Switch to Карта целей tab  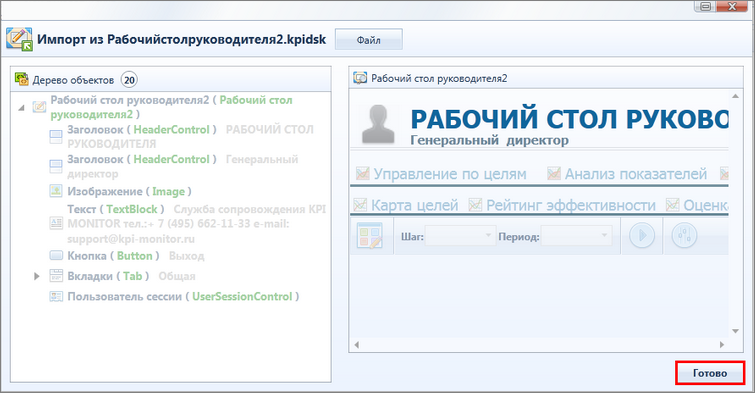[415, 206]
